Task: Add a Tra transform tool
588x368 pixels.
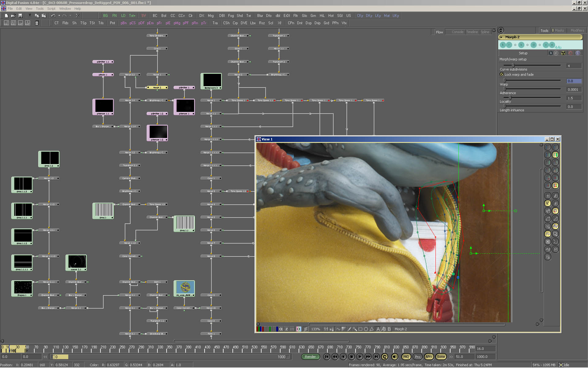Action: coord(215,23)
